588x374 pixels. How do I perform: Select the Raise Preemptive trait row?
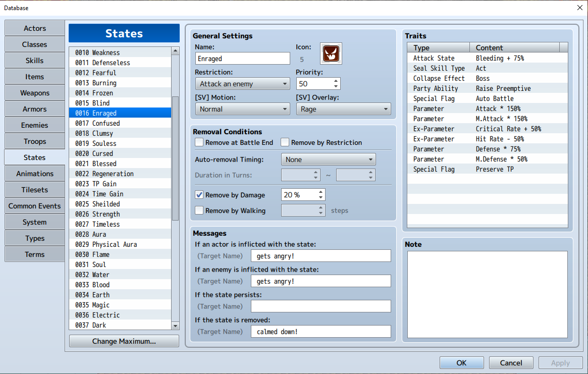point(487,88)
